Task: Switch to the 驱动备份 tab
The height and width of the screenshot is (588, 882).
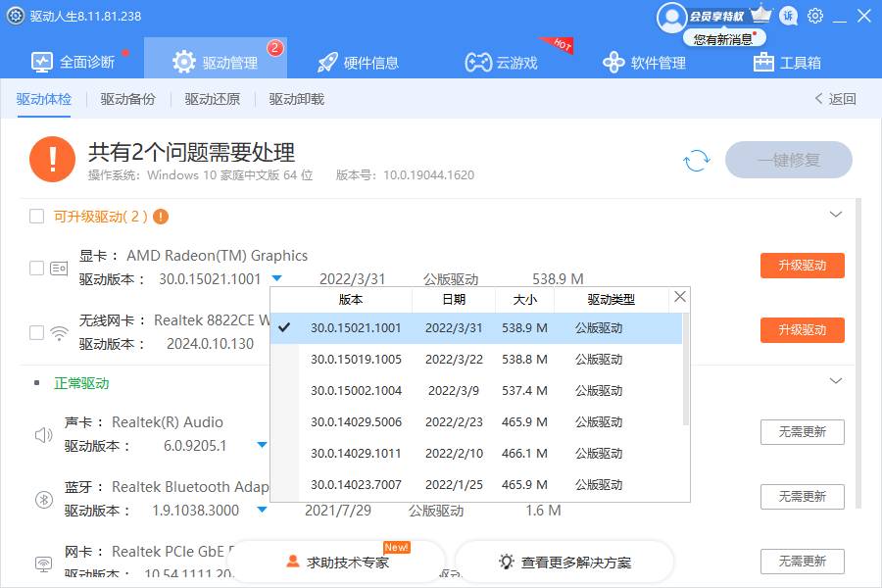Action: (x=127, y=99)
